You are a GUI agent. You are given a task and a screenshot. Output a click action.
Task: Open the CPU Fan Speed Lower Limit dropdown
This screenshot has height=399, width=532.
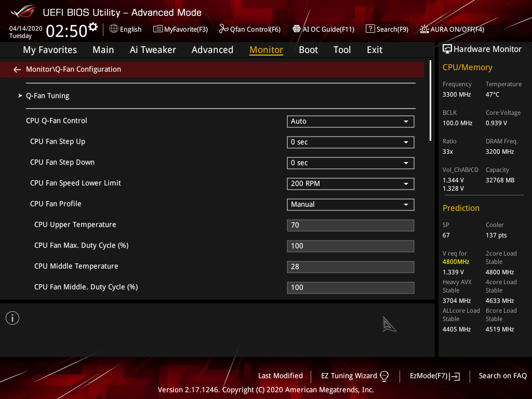tap(351, 184)
